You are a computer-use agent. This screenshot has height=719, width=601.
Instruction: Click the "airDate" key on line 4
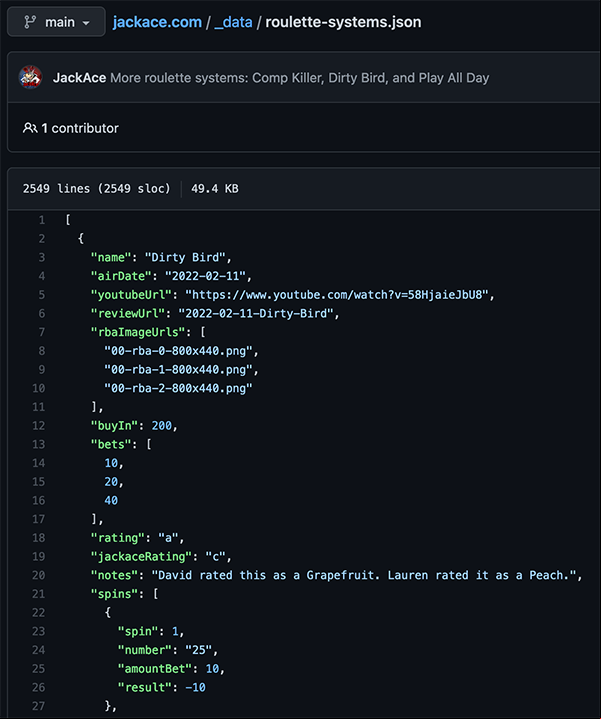click(x=121, y=276)
